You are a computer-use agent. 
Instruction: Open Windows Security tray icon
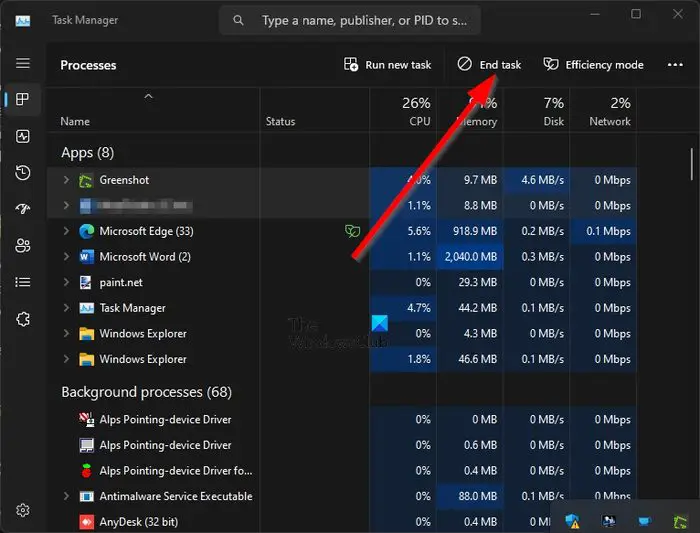coord(572,521)
